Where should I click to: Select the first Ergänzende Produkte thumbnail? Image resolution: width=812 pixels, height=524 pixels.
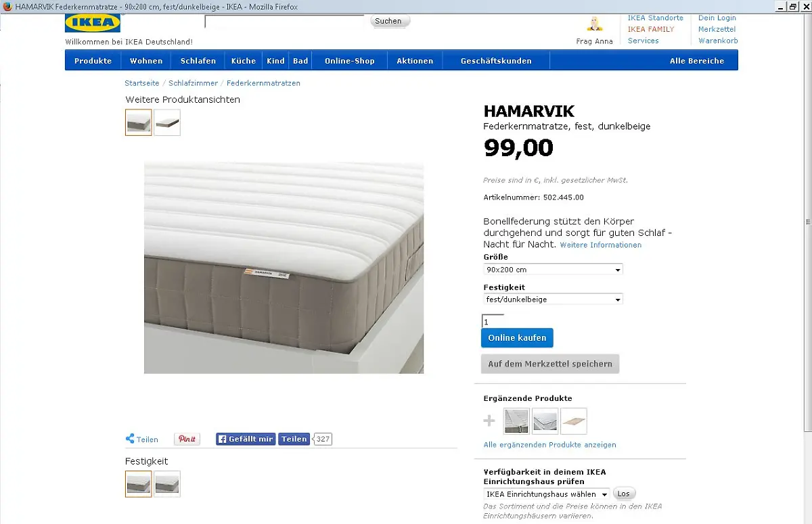tap(517, 421)
